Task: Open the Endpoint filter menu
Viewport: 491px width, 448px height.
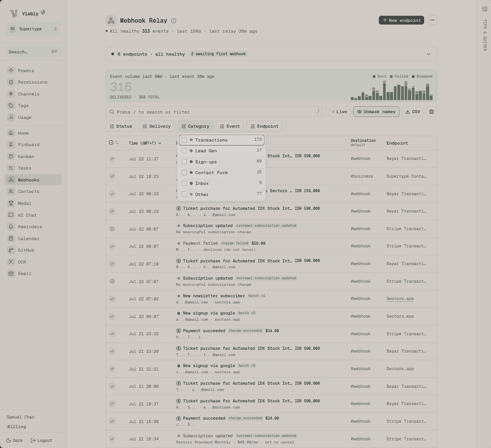Action: (x=264, y=126)
